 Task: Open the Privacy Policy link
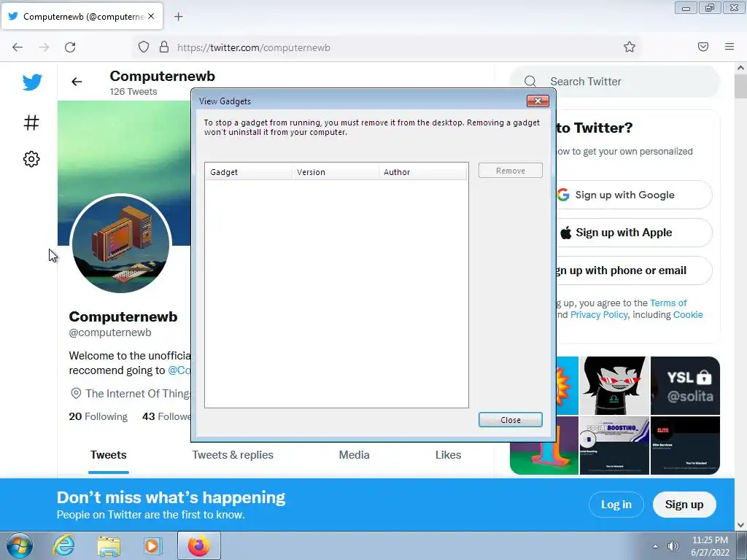[x=599, y=315]
